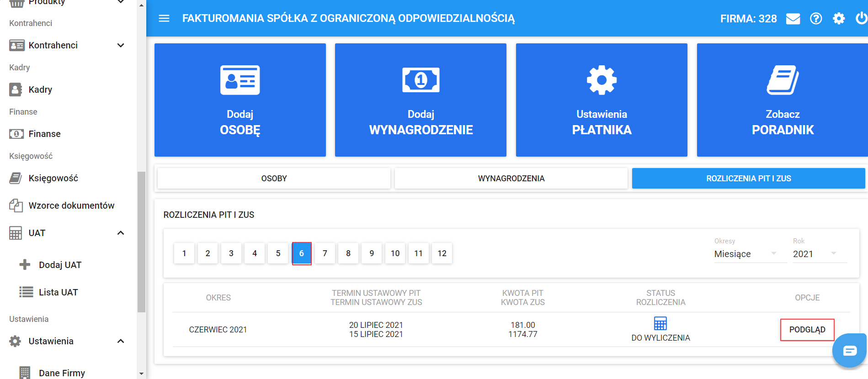This screenshot has height=379, width=868.
Task: Open Dane Firmy entry
Action: point(62,373)
